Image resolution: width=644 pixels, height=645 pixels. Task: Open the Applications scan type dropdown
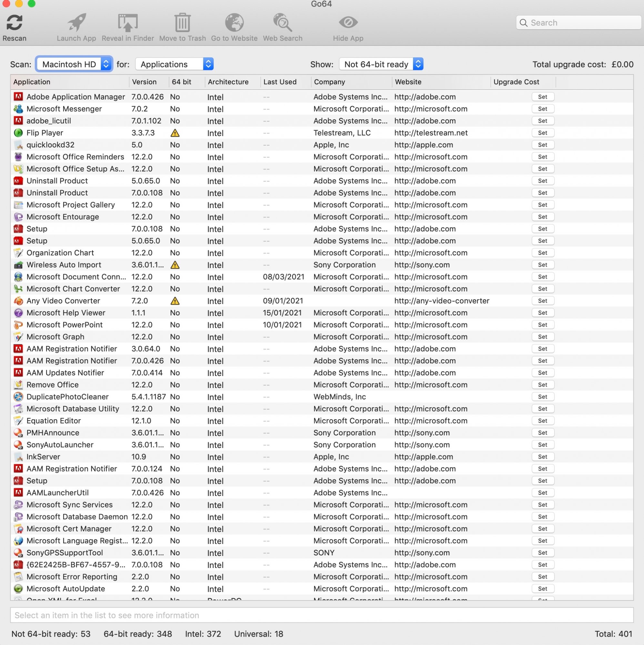(174, 64)
